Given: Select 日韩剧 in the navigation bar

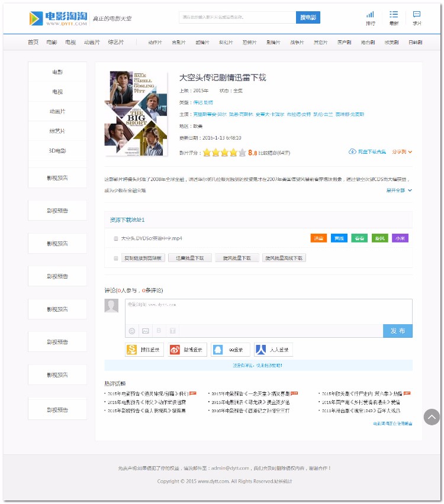Looking at the screenshot, I should [x=416, y=42].
